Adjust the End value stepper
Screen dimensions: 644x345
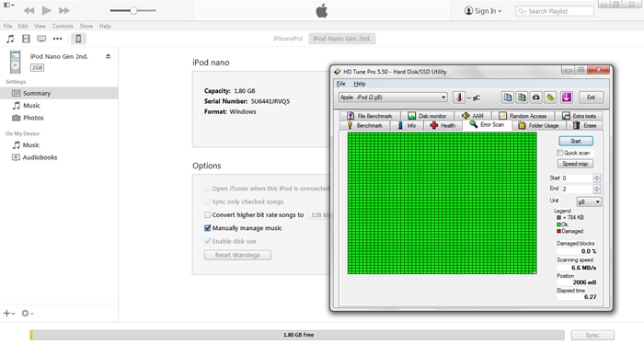pyautogui.click(x=597, y=189)
